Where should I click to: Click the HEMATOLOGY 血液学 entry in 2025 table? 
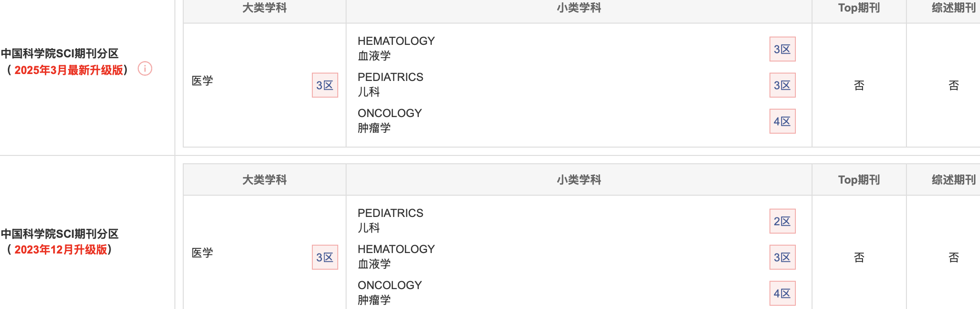[396, 48]
